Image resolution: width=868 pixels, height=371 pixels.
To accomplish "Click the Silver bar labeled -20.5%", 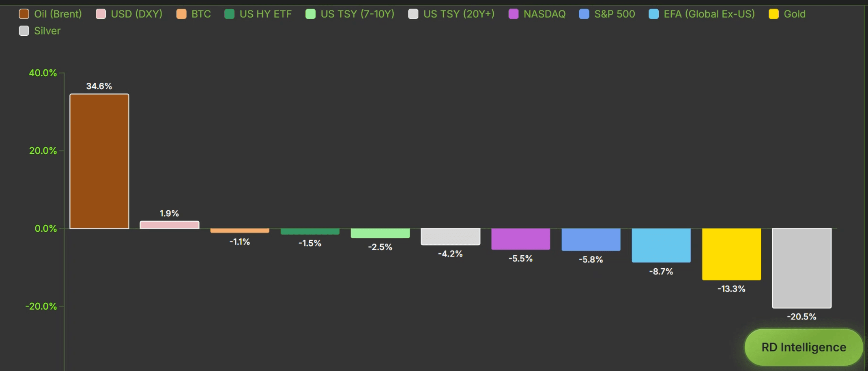I will [x=802, y=268].
